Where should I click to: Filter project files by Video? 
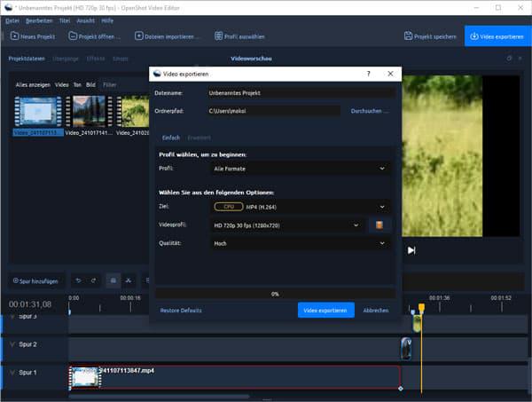62,84
